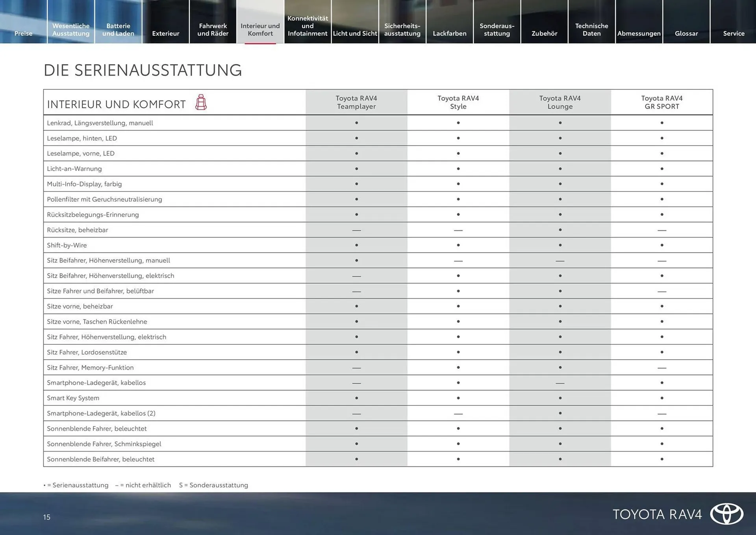Click the Toyota RAV4 Lounge column header

click(560, 102)
